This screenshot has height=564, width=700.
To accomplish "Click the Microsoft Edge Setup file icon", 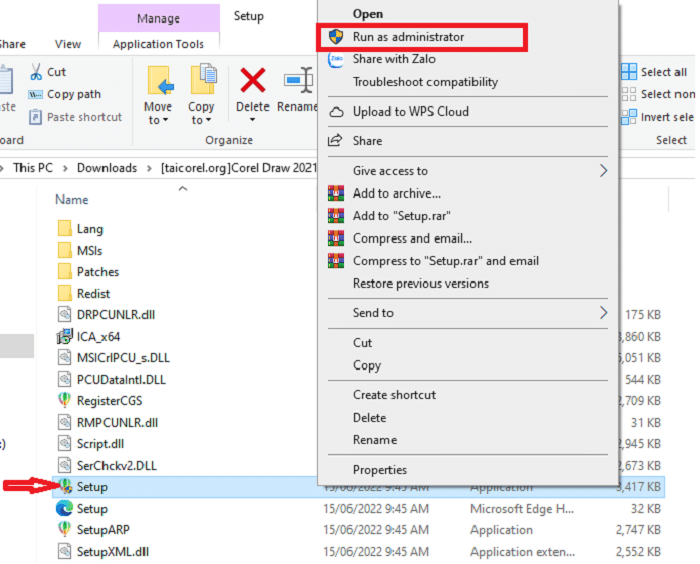I will point(64,508).
